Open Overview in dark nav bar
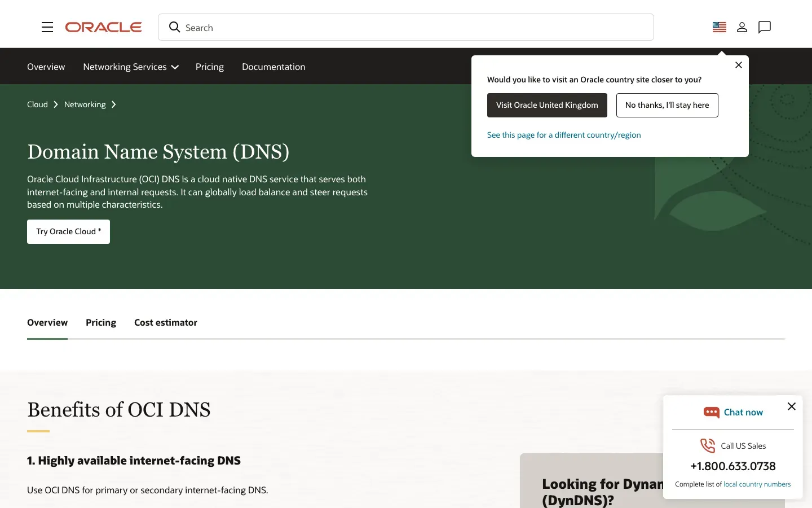 46,67
